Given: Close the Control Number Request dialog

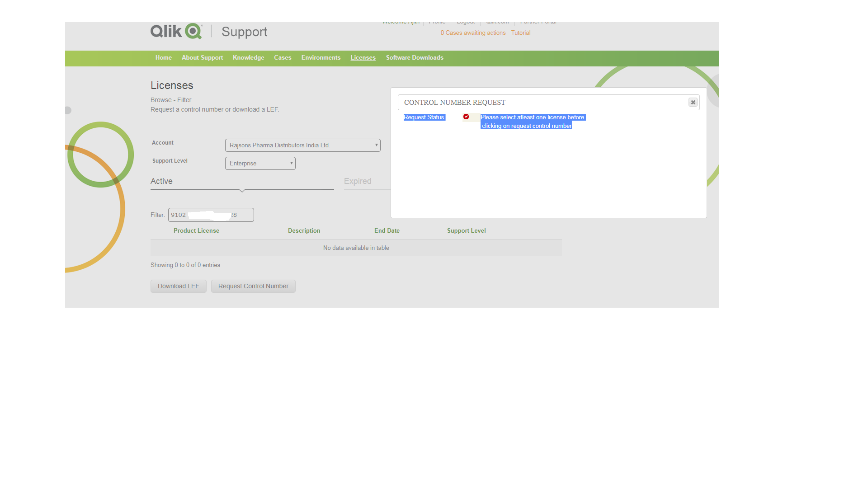Looking at the screenshot, I should tap(693, 103).
